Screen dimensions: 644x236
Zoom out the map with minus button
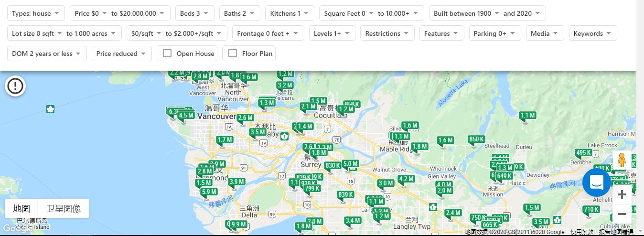(x=622, y=214)
